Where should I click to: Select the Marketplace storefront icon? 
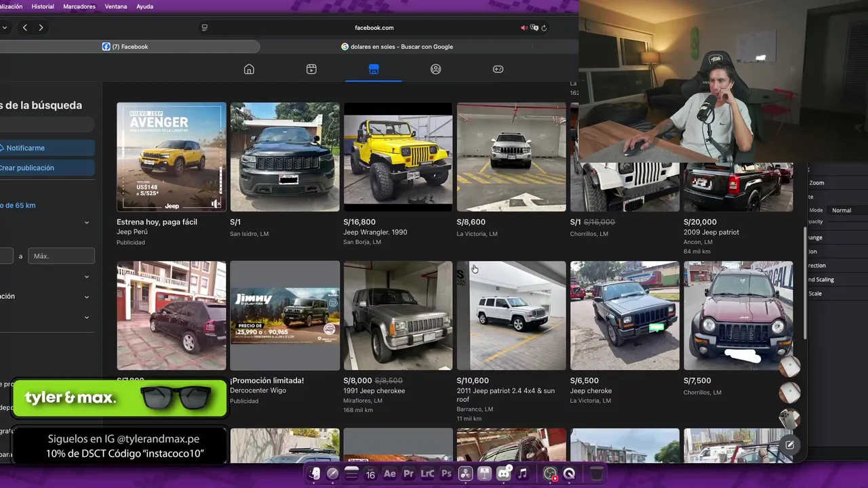click(374, 69)
